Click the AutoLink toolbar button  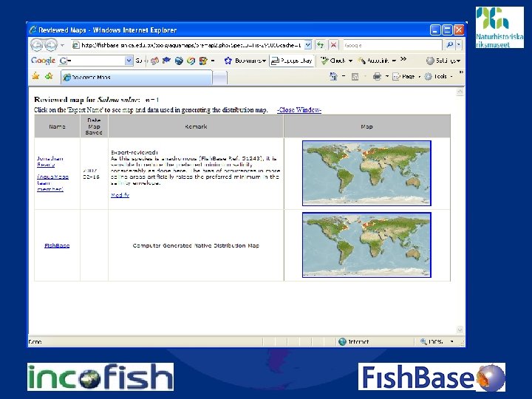374,61
